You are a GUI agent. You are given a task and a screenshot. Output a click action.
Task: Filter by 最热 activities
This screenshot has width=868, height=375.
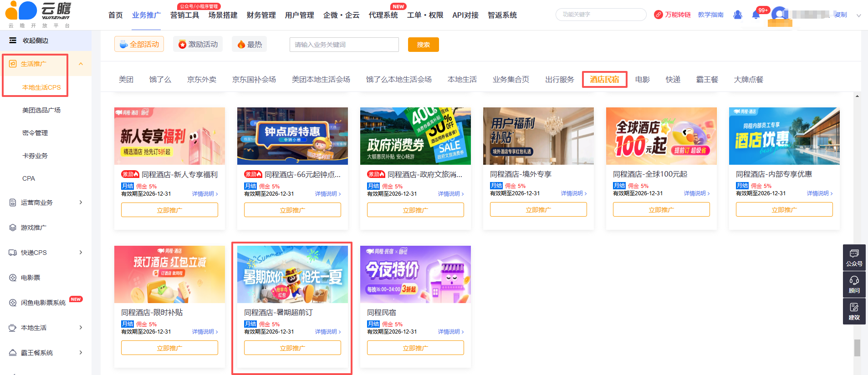250,44
